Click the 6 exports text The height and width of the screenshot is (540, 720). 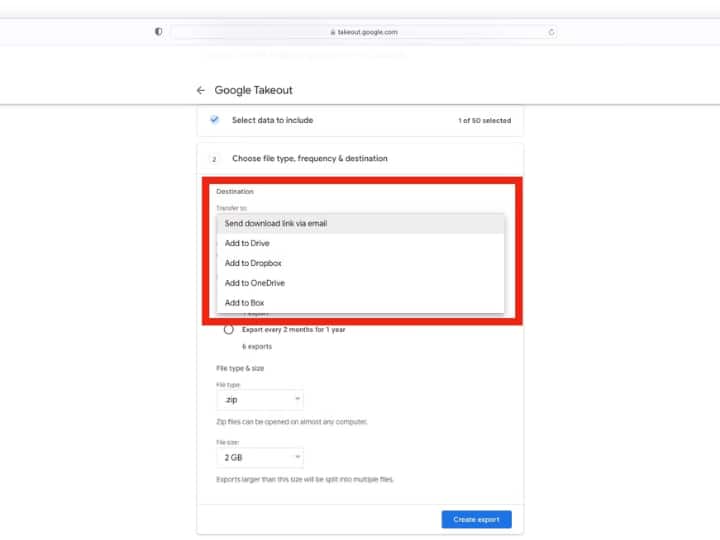point(257,347)
